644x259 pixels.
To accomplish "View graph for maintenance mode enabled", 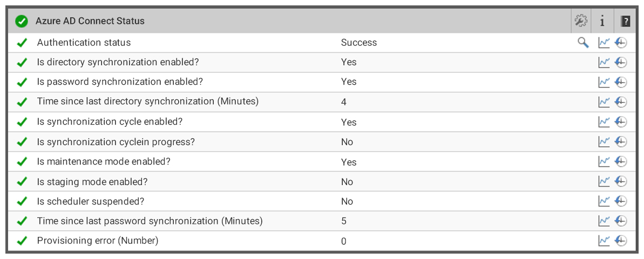I will click(x=604, y=162).
